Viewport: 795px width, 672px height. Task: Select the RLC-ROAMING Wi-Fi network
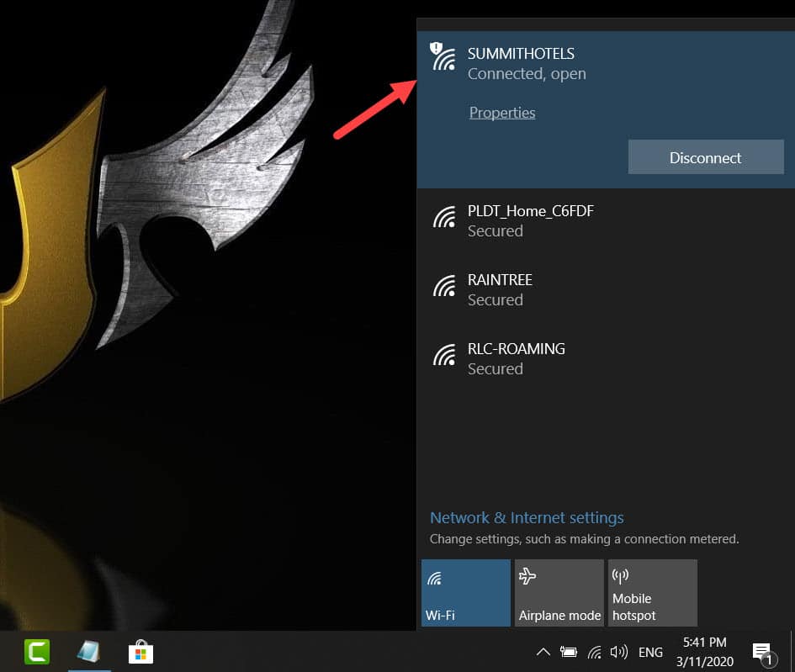(x=606, y=359)
